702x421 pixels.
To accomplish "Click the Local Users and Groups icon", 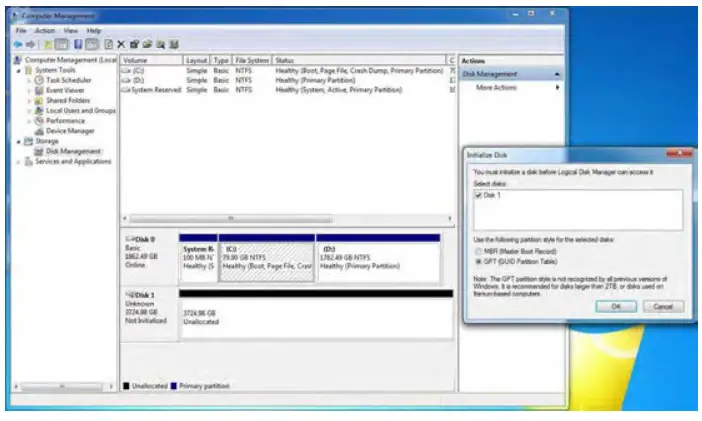I will coord(39,111).
